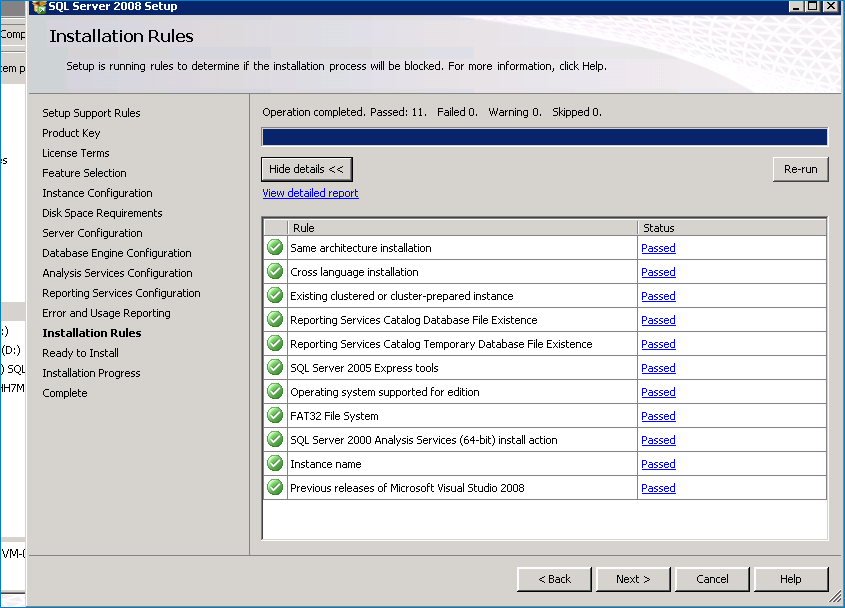Collapse details with Hide details button
Viewport: 845px width, 608px height.
pos(307,169)
